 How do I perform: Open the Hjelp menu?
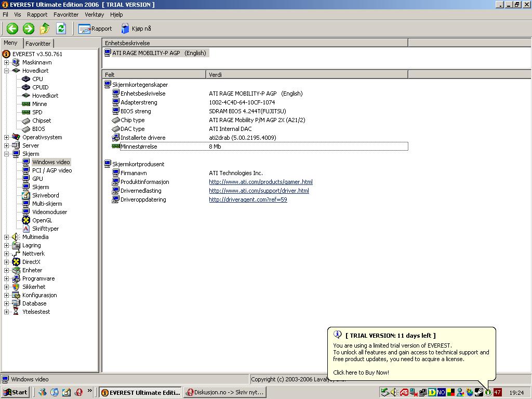click(x=116, y=15)
